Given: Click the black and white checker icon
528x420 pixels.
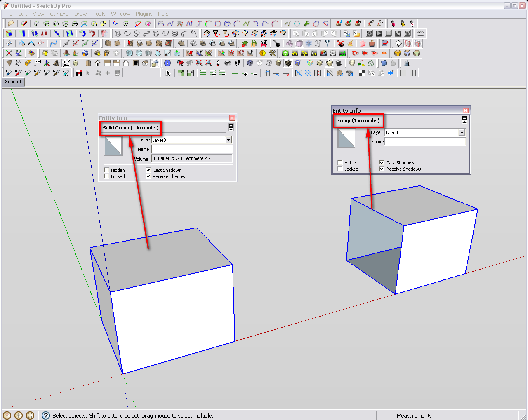Looking at the screenshot, I should pos(362,73).
